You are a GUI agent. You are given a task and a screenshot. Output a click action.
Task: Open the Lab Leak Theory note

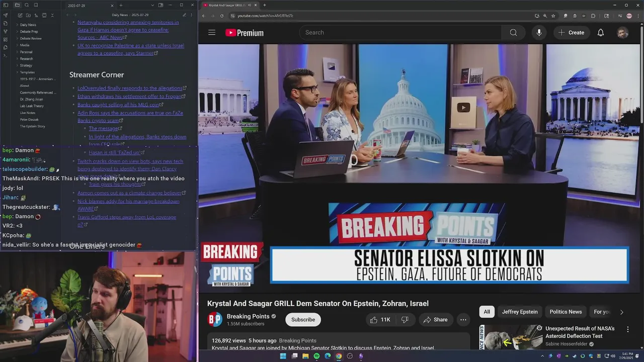point(32,106)
